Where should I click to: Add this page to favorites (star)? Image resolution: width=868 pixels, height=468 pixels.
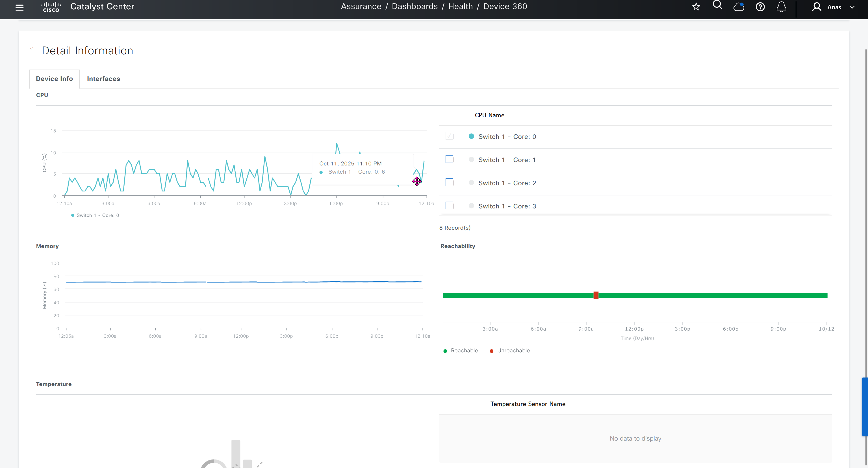(696, 7)
